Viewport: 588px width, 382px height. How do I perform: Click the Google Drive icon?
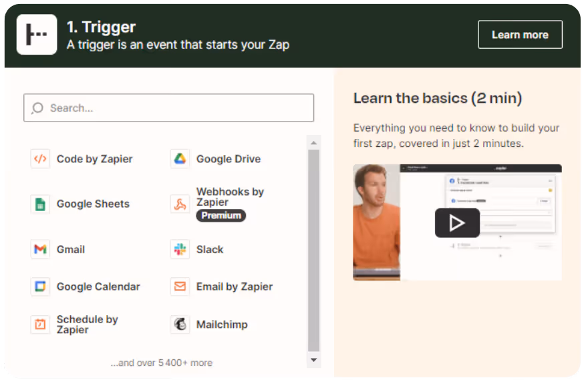click(x=180, y=158)
